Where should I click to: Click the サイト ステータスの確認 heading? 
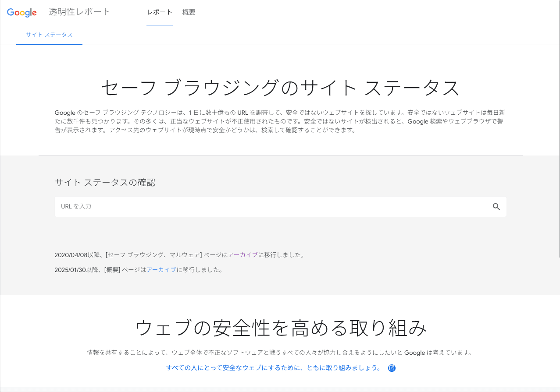[x=105, y=183]
